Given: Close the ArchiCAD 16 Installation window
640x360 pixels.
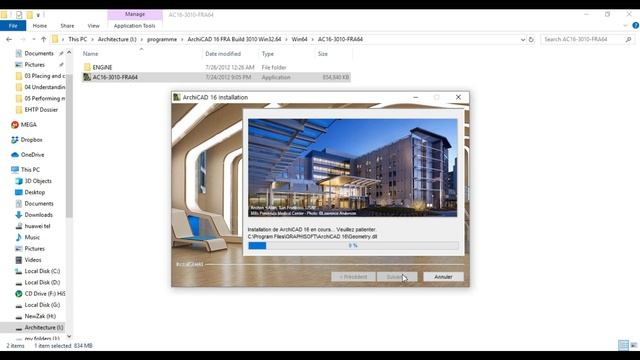Looking at the screenshot, I should click(x=458, y=97).
